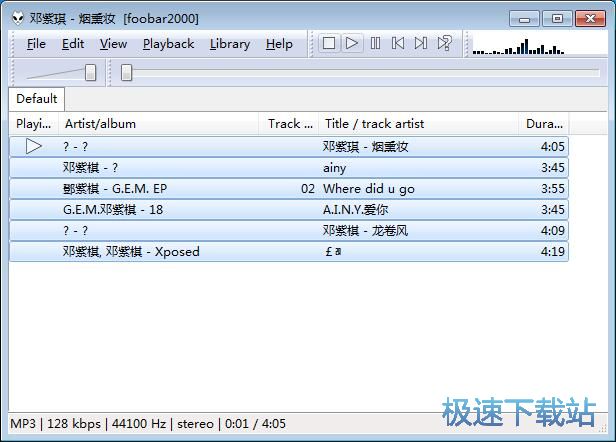Click track number 02 cell
The height and width of the screenshot is (442, 616).
point(308,189)
